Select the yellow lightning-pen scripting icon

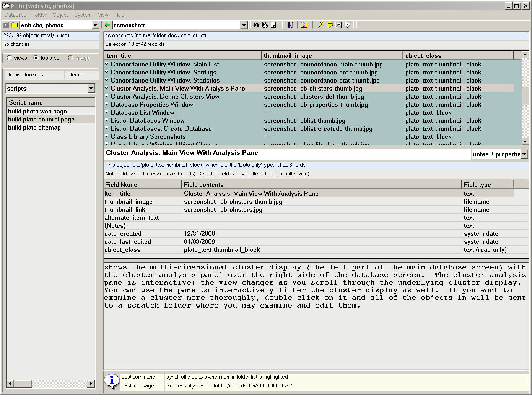(x=320, y=25)
